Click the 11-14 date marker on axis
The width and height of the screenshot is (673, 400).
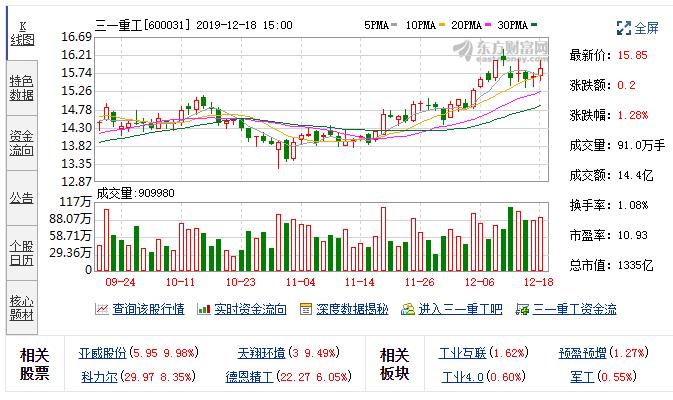[x=360, y=282]
